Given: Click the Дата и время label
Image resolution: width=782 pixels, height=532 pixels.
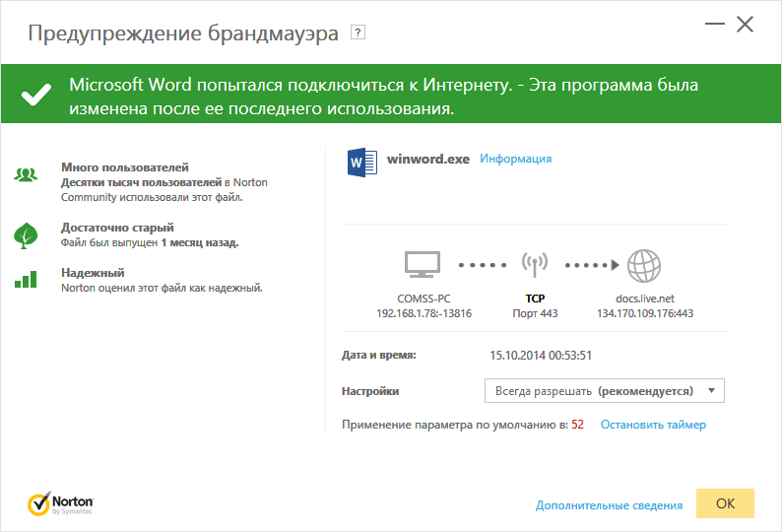Looking at the screenshot, I should click(x=378, y=356).
